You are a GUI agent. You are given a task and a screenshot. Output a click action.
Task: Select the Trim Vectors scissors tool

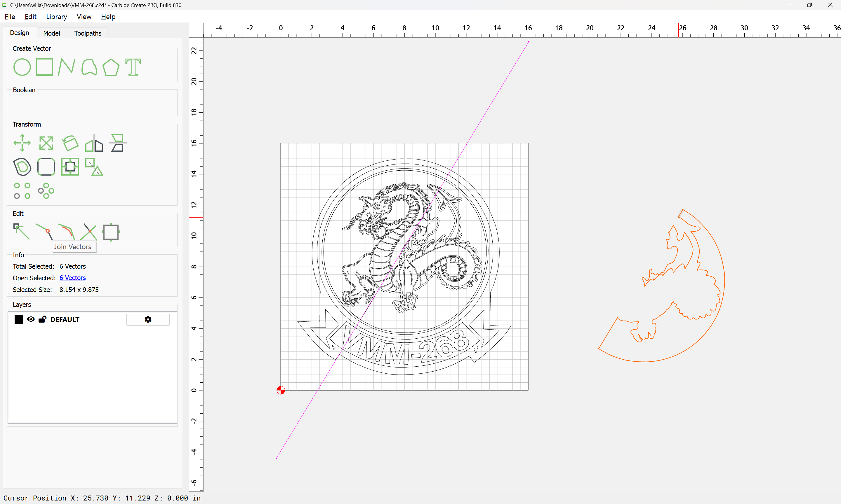coord(89,232)
